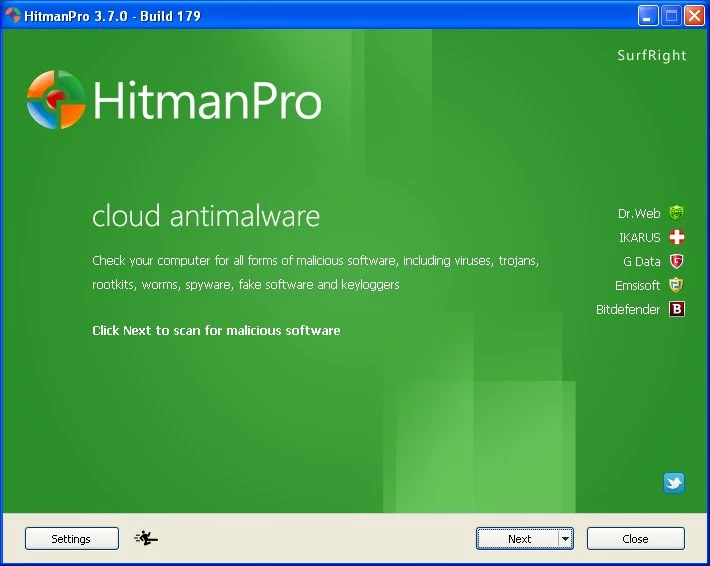
Task: Click the HitmanPro circular logo
Action: tap(56, 100)
